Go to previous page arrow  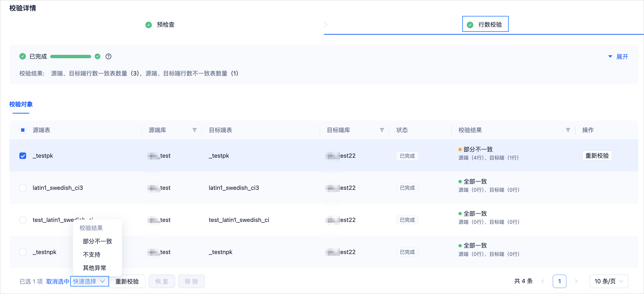(x=543, y=281)
